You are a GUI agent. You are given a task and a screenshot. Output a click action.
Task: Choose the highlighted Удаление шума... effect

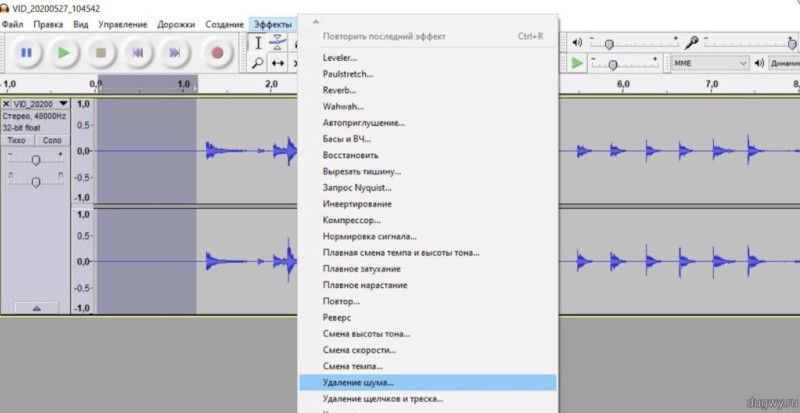coord(428,382)
